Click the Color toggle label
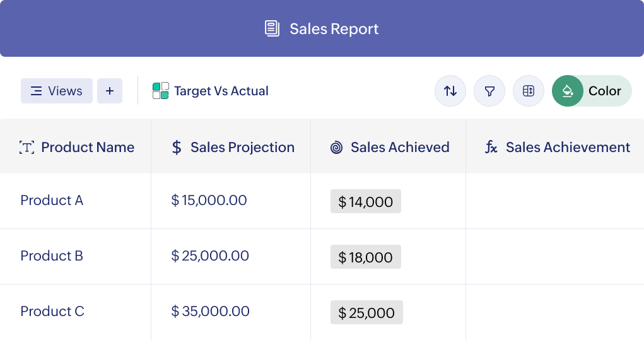644x340 pixels. [x=604, y=91]
